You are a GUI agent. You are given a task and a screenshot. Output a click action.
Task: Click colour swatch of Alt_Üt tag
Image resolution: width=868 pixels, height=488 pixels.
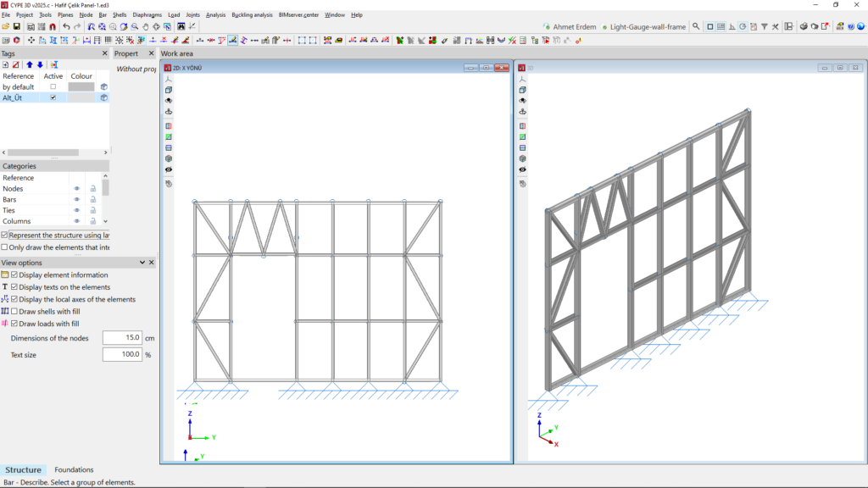[81, 97]
